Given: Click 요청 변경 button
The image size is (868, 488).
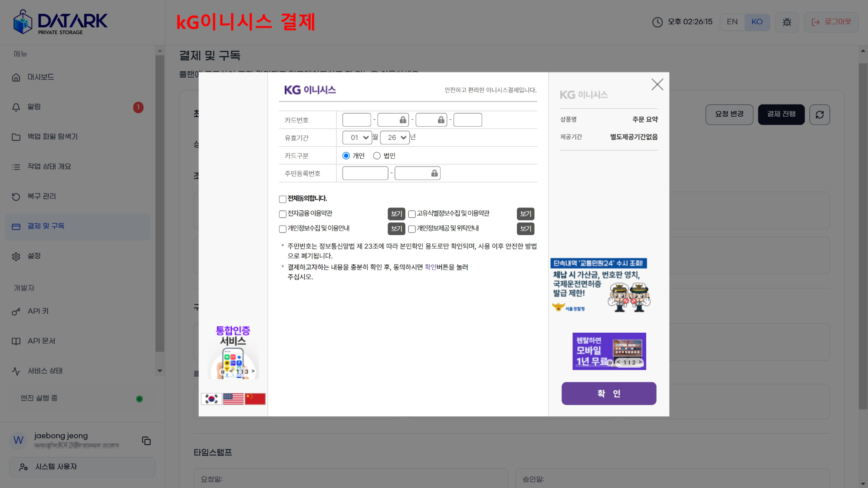Looking at the screenshot, I should pos(729,115).
